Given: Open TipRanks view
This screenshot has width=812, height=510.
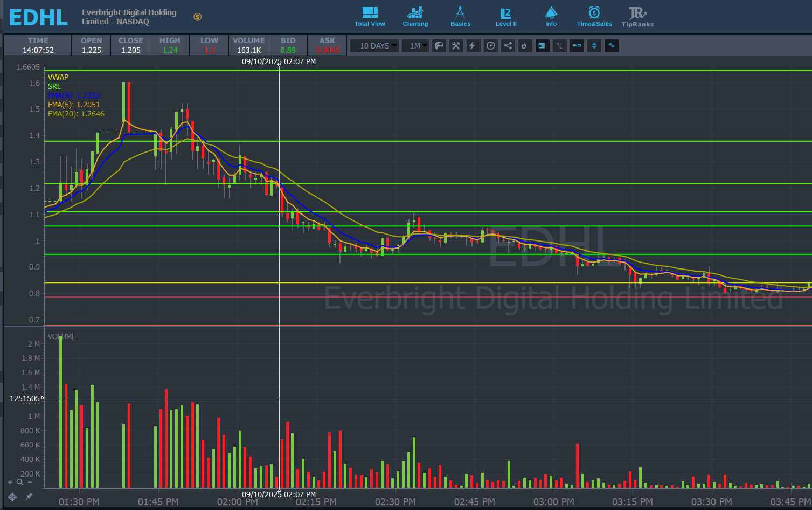Looking at the screenshot, I should click(x=637, y=17).
